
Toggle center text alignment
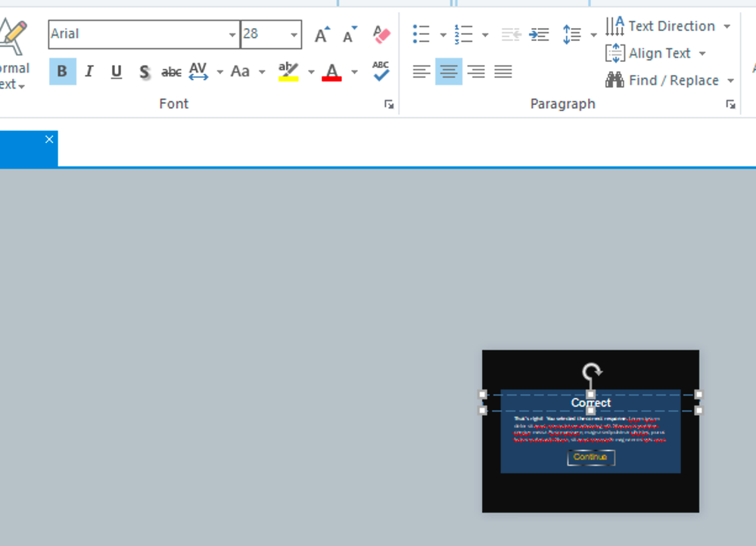tap(449, 72)
